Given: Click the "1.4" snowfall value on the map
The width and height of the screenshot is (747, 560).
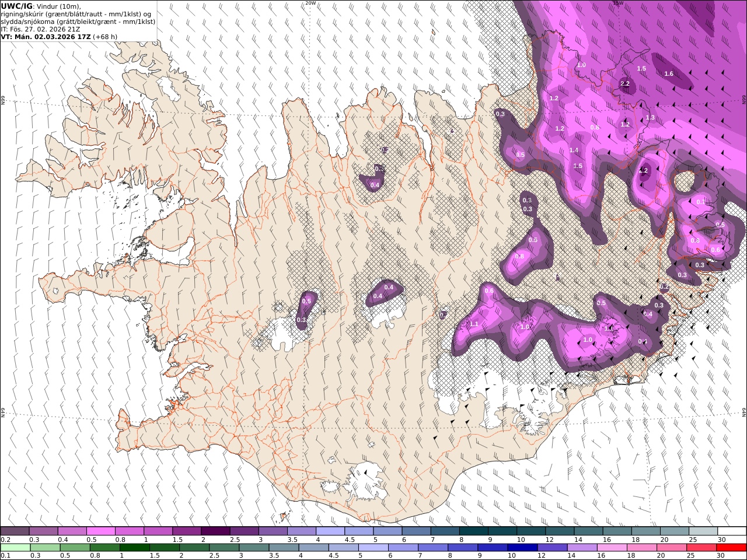Looking at the screenshot, I should (x=574, y=150).
